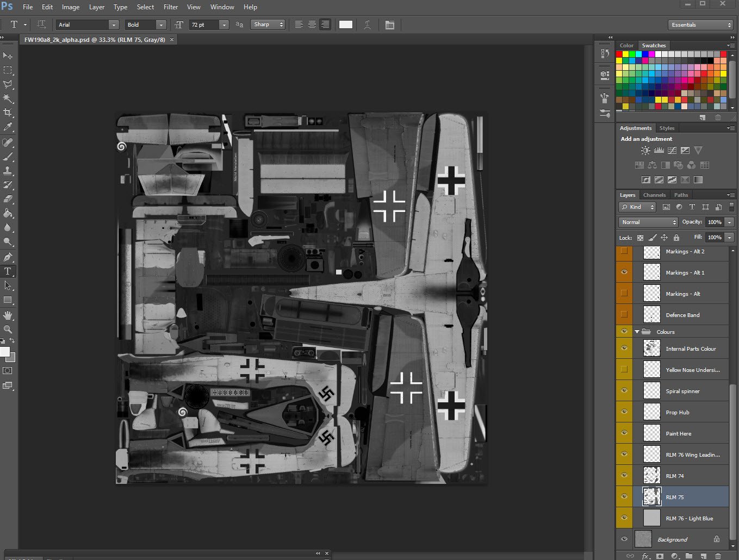This screenshot has width=739, height=560.
Task: Select the History Brush tool
Action: point(8,185)
